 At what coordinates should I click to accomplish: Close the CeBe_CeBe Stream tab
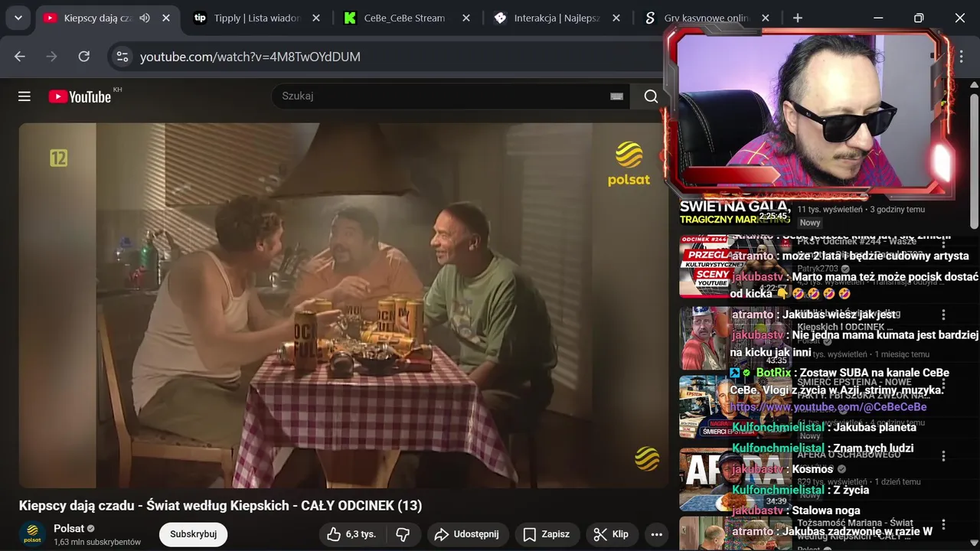[466, 18]
